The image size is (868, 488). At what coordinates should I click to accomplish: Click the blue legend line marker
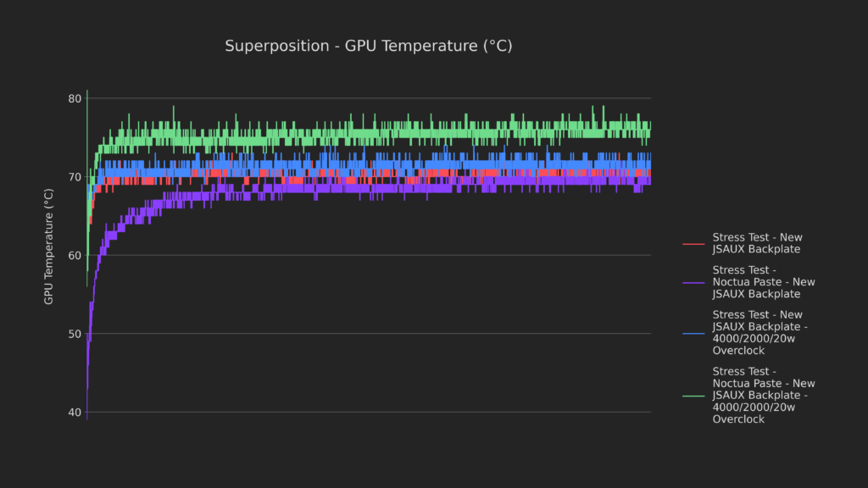693,333
